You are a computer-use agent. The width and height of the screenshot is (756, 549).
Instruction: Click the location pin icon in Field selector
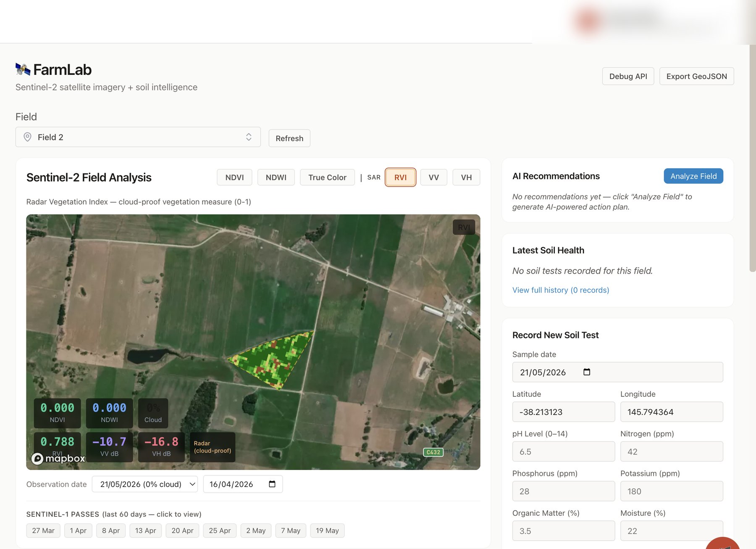tap(27, 137)
